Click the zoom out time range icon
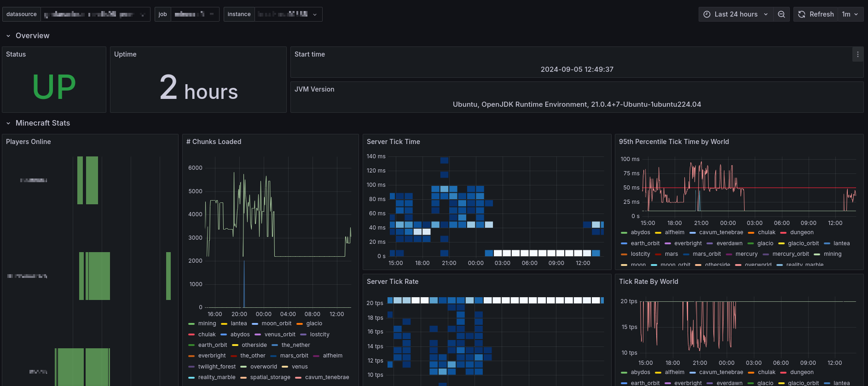The width and height of the screenshot is (868, 386). coord(781,14)
